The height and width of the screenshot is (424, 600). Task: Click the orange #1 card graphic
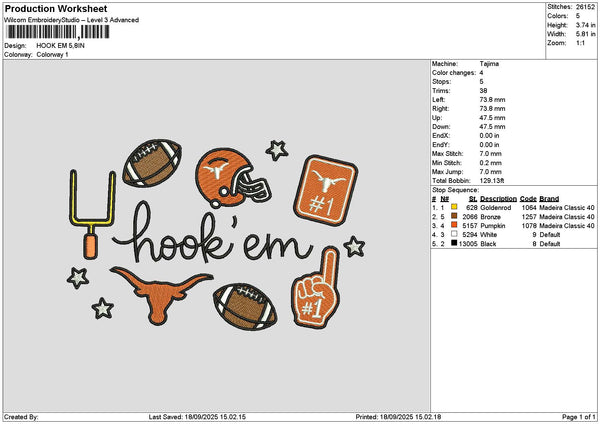click(x=326, y=191)
